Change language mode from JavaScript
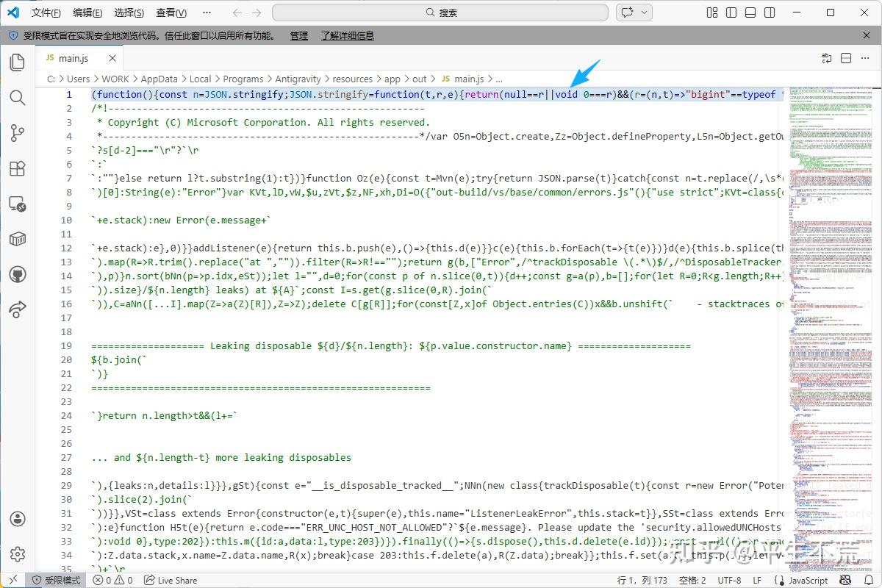This screenshot has height=588, width=882. tap(807, 580)
